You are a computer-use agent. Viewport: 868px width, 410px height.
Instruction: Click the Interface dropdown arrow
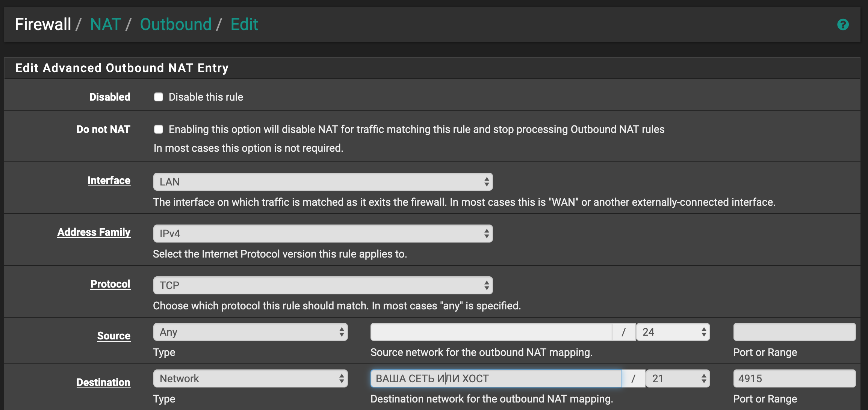click(484, 182)
